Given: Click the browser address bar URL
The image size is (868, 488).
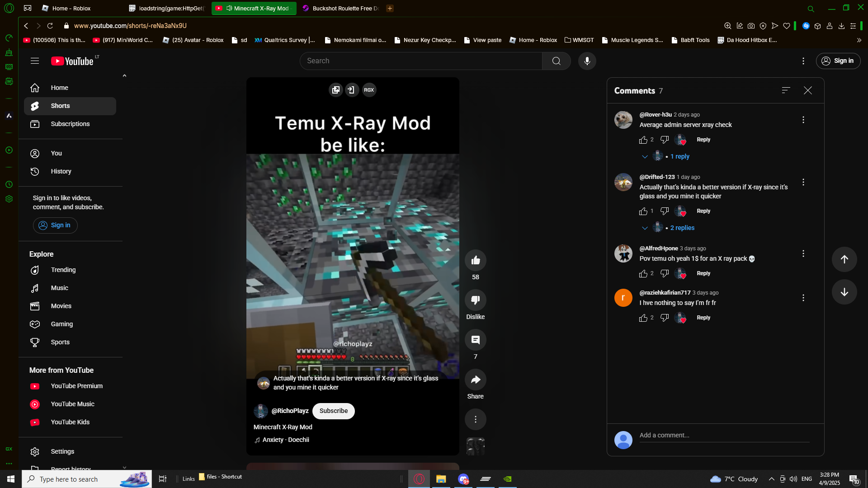Looking at the screenshot, I should [130, 26].
